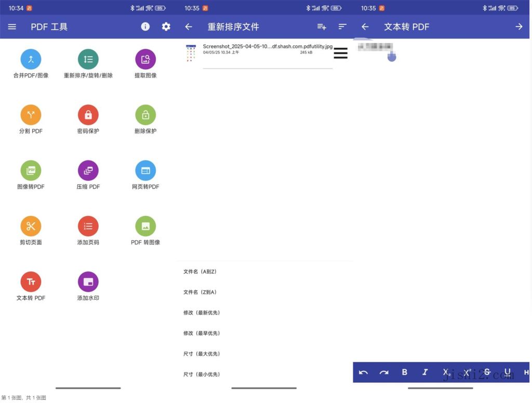Tap the forward arrow in 文本转 PDF header
The height and width of the screenshot is (403, 532).
(x=519, y=26)
